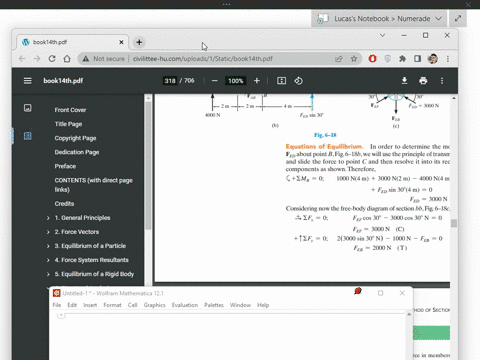Jump to the Title Page bookmark
The width and height of the screenshot is (480, 360).
pos(68,124)
